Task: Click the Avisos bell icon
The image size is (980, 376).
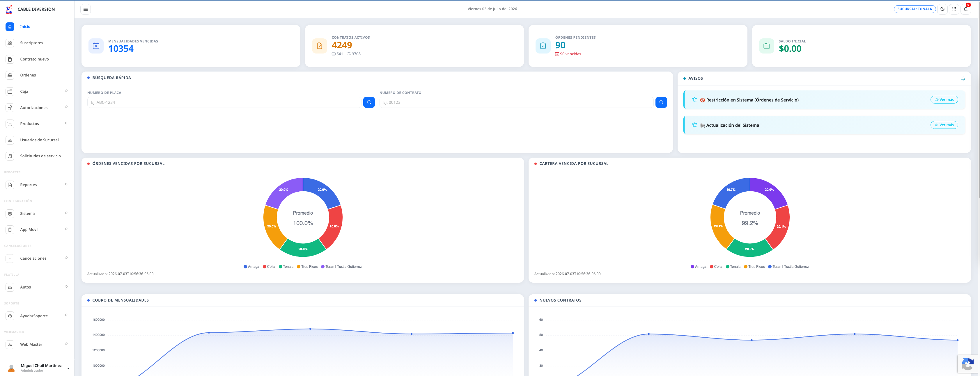Action: click(x=963, y=79)
